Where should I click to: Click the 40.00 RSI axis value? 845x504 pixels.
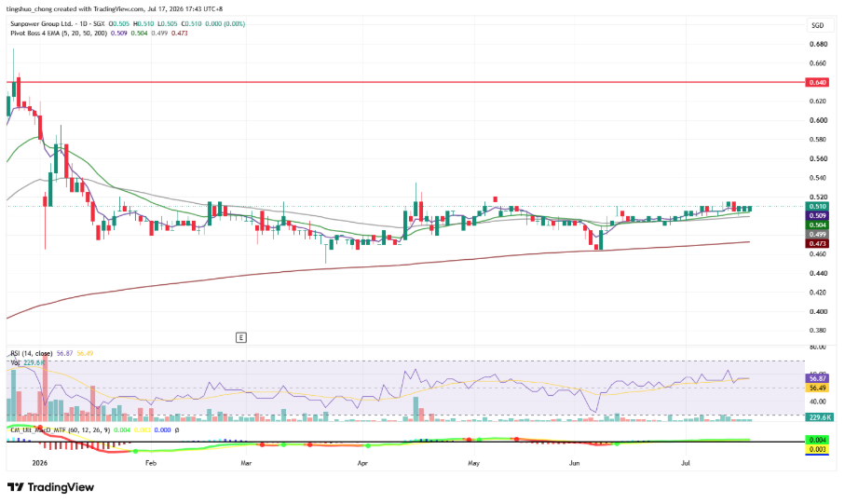point(818,402)
